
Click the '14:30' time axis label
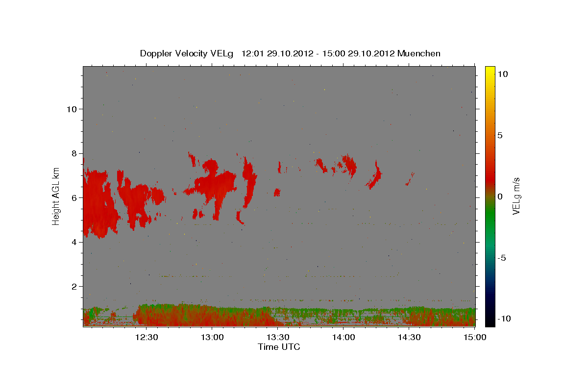pos(409,337)
